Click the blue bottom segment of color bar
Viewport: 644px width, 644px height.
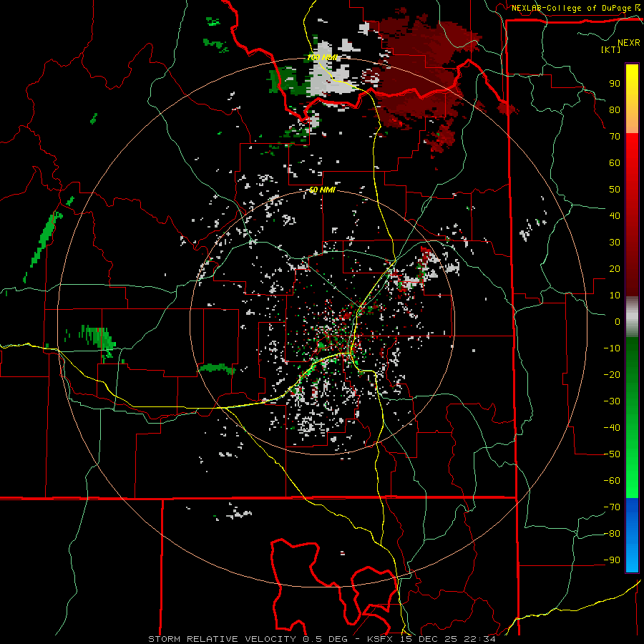click(632, 535)
